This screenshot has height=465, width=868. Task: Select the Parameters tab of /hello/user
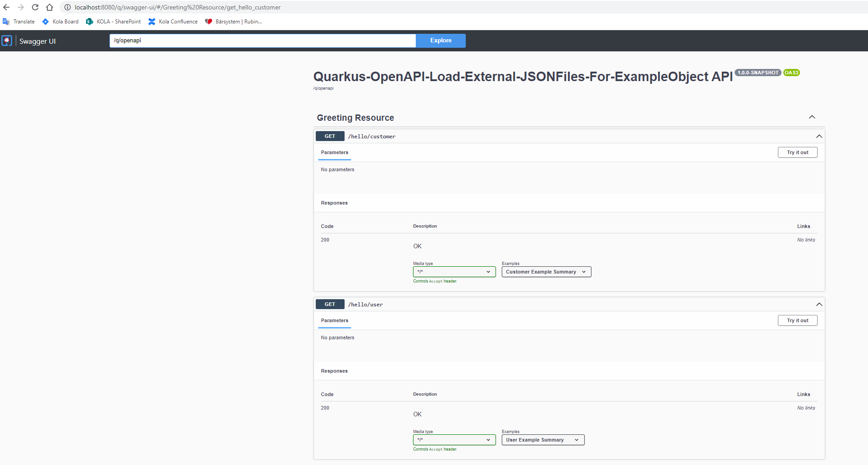pos(334,320)
